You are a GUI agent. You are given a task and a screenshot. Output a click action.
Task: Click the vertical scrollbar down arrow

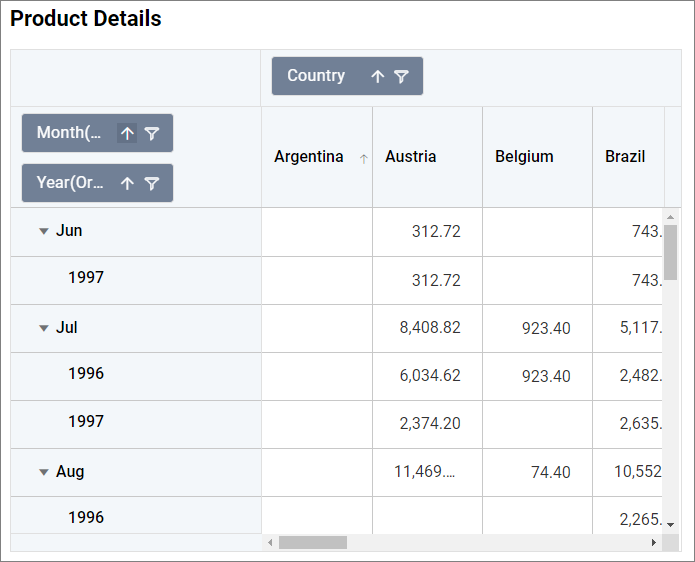pyautogui.click(x=671, y=524)
